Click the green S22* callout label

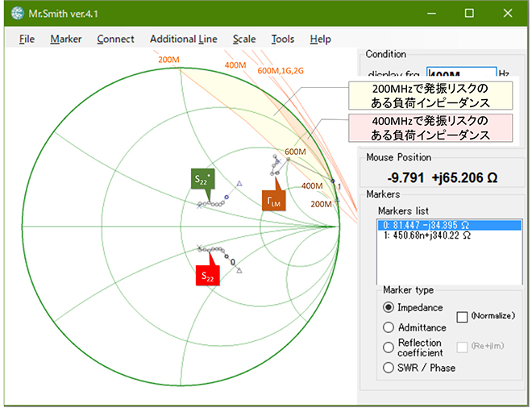point(202,179)
